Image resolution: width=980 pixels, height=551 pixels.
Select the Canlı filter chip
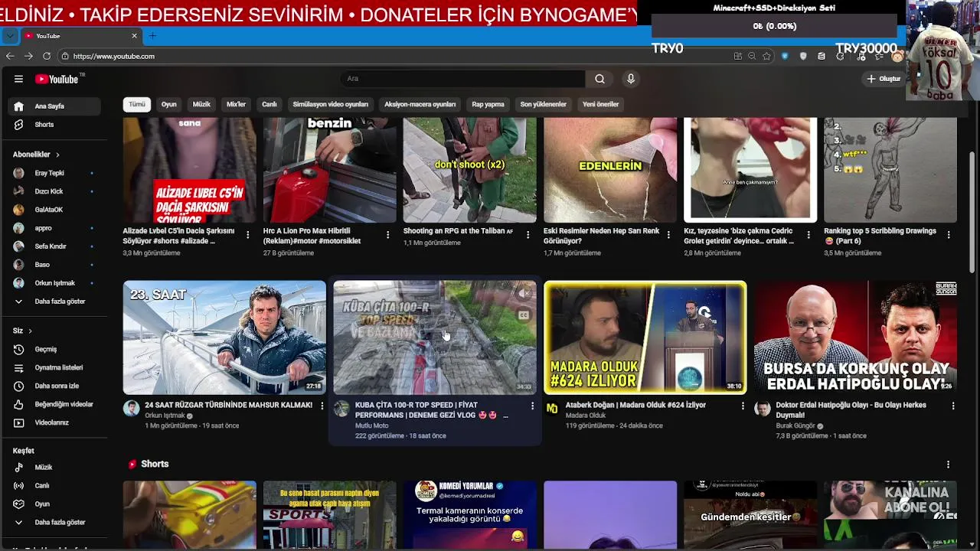pos(269,104)
